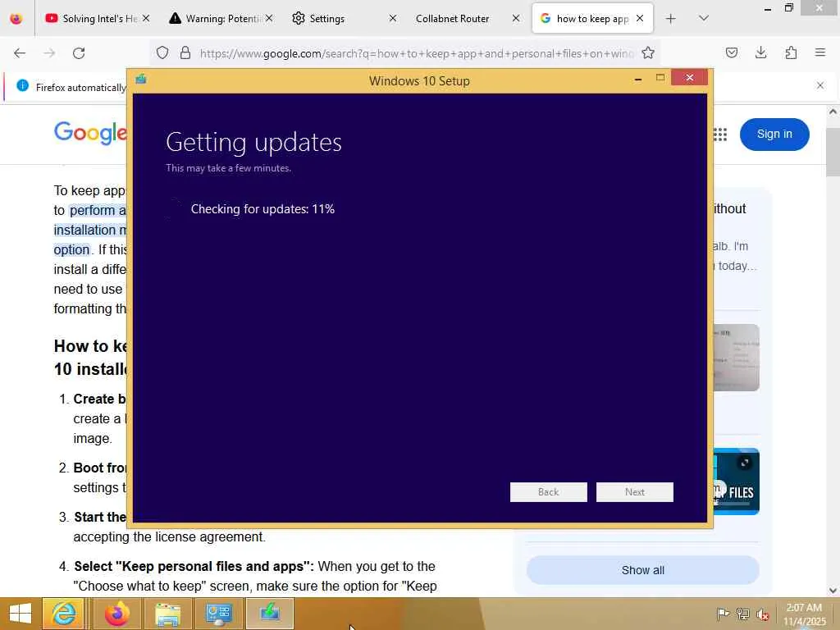Click the Google Sign in button
The width and height of the screenshot is (840, 630).
coord(774,134)
